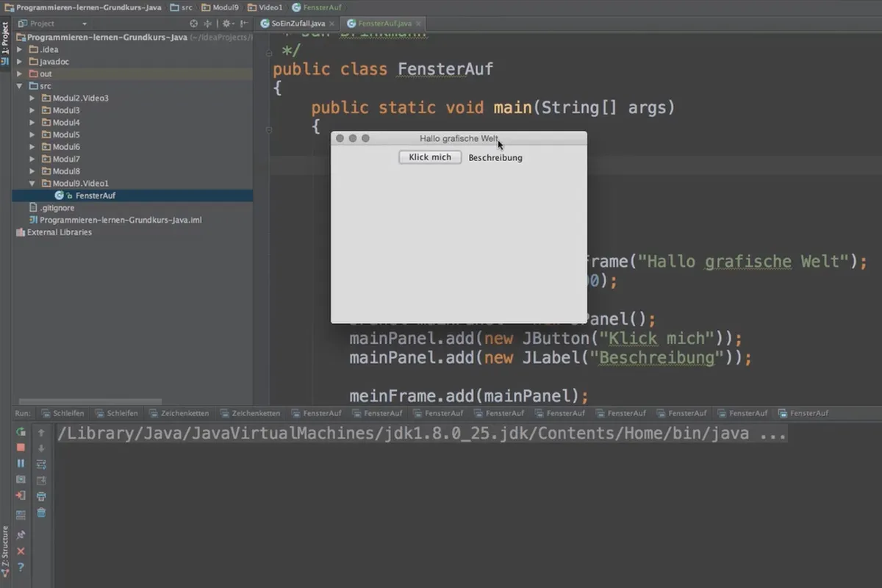Expand the javadoc folder arrow
Image resolution: width=882 pixels, height=588 pixels.
[20, 62]
